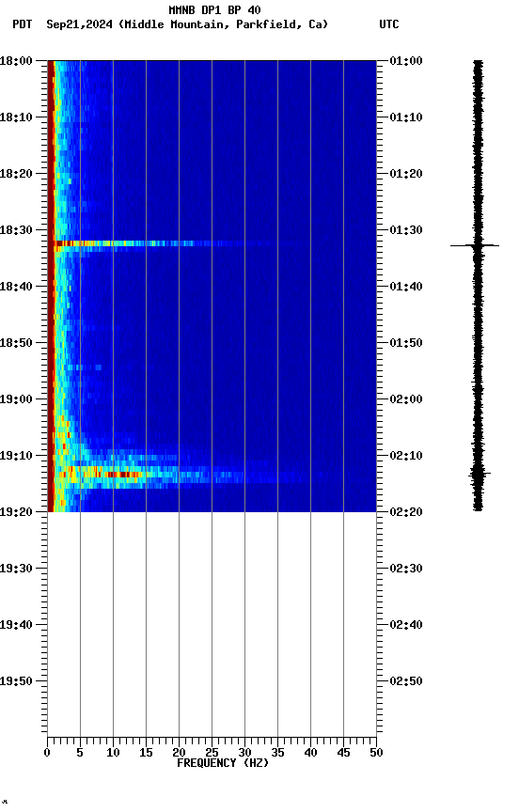Click the 'UTC' timezone label
This screenshot has height=812, width=519.
[389, 24]
